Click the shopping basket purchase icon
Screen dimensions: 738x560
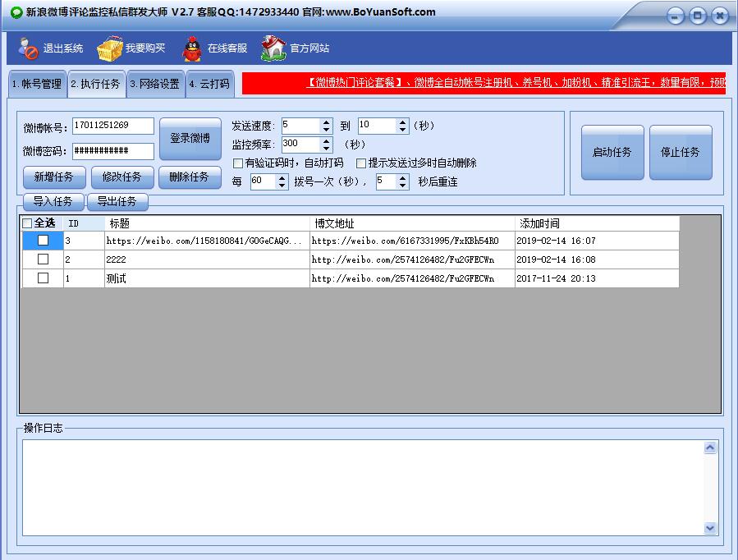click(x=110, y=48)
